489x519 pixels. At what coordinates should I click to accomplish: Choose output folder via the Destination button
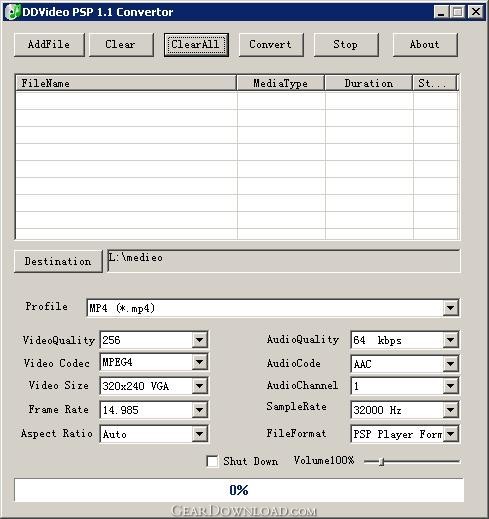(58, 261)
